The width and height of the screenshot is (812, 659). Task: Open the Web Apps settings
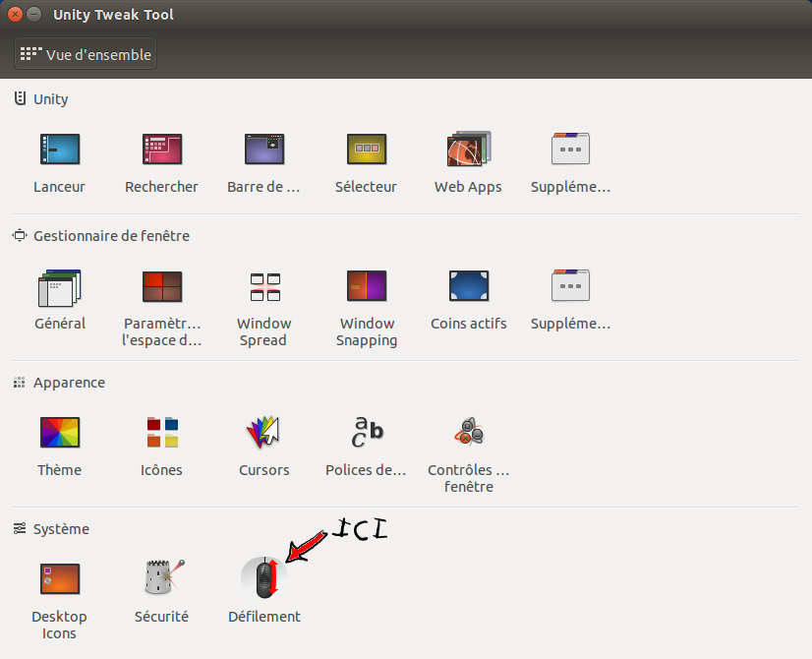click(x=468, y=161)
